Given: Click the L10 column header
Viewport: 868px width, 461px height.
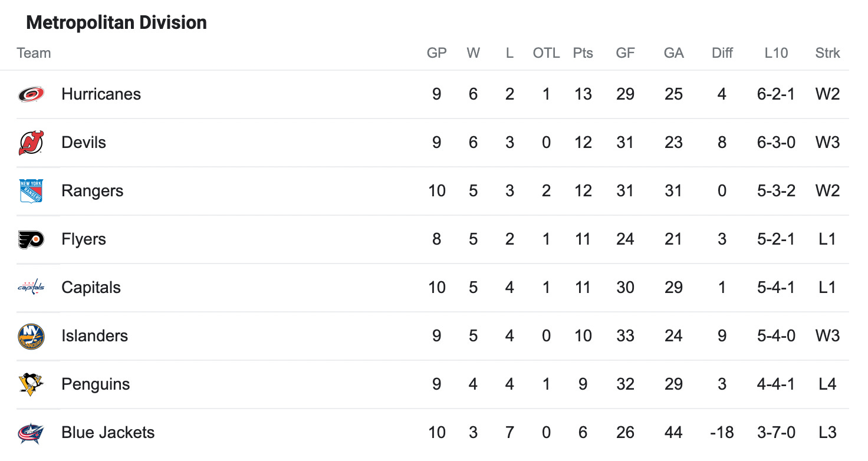Looking at the screenshot, I should (776, 53).
